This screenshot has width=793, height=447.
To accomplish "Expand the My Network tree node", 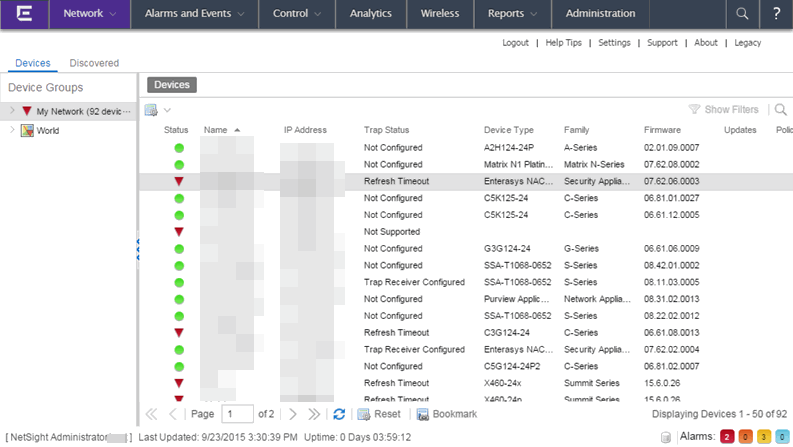I will coord(12,111).
